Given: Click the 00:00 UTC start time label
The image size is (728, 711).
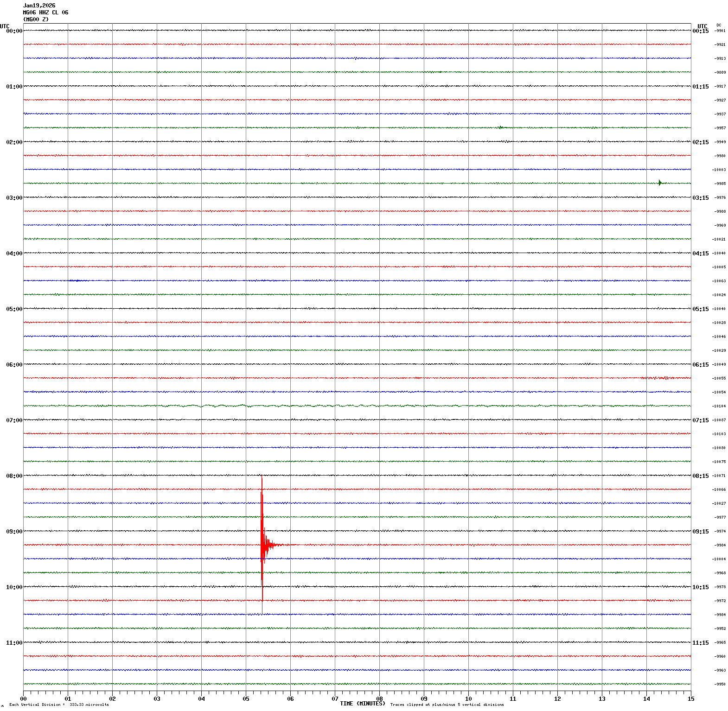Looking at the screenshot, I should click(x=14, y=31).
